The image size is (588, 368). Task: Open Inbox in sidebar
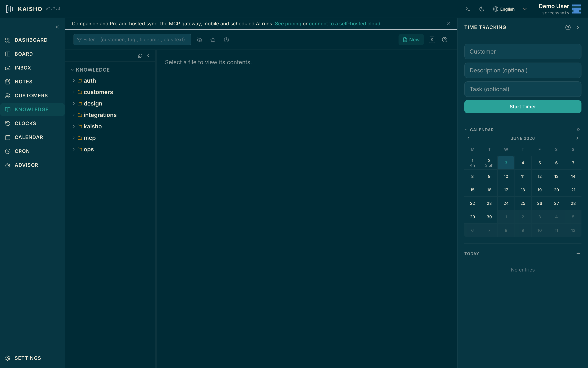[32, 68]
